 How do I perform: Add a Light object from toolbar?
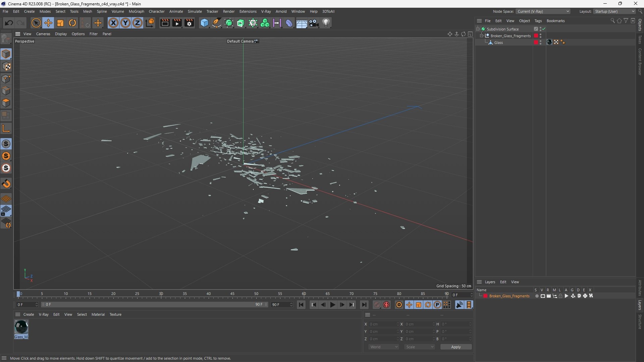click(x=326, y=23)
